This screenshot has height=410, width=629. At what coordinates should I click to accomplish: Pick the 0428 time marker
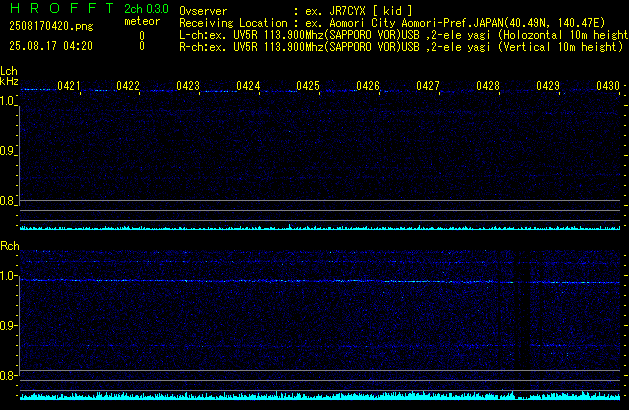tap(488, 86)
